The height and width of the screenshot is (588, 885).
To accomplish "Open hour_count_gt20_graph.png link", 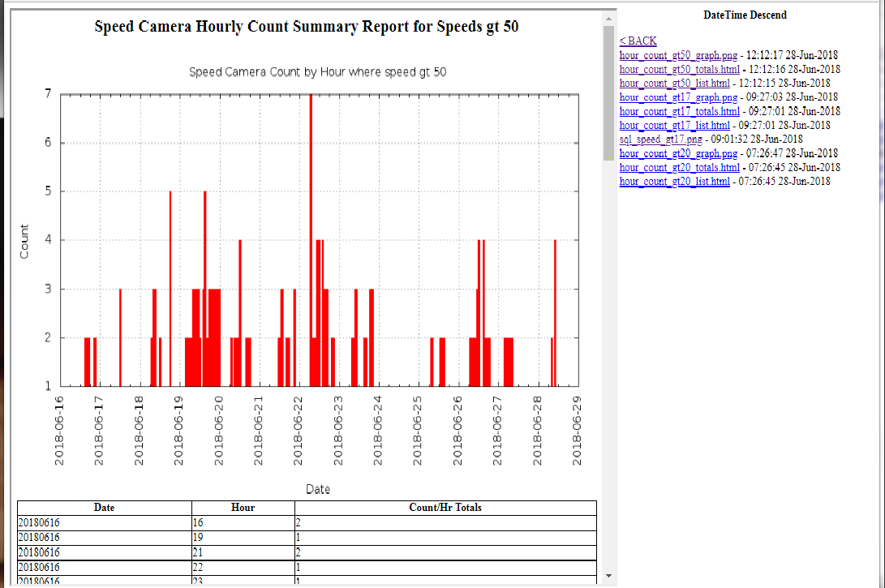I will tap(678, 153).
